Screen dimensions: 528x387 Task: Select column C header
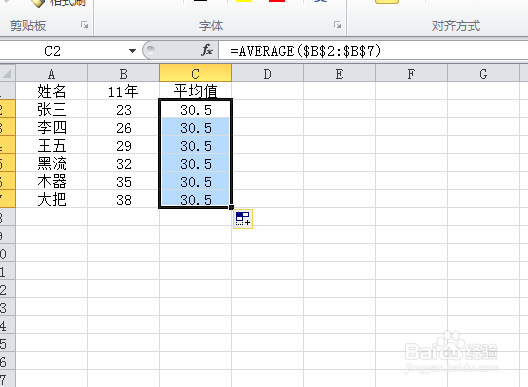196,73
